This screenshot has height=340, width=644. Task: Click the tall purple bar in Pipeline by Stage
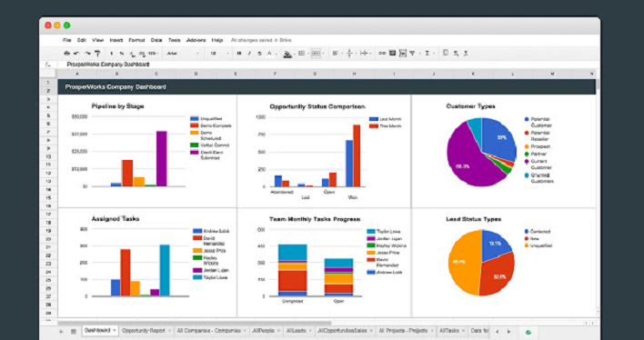click(161, 159)
